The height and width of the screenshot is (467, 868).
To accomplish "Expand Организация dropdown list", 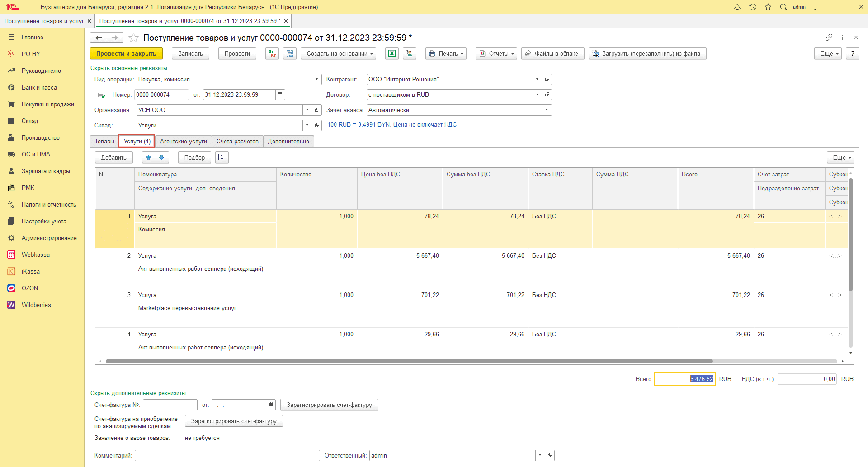I will coord(307,110).
